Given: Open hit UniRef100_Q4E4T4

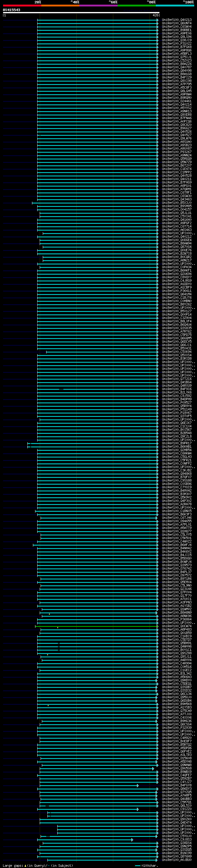Looking at the screenshot, I should tap(176, 822).
